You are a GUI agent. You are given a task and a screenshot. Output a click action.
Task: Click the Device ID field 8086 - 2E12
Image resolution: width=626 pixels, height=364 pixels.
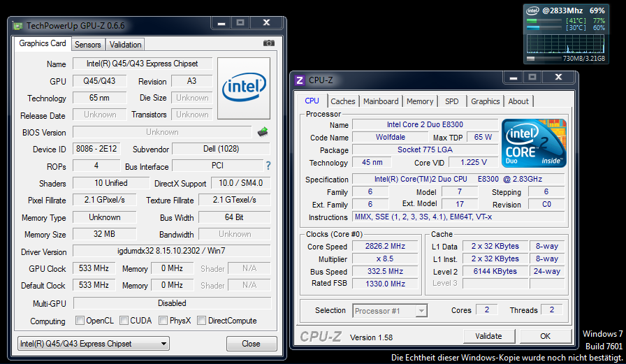(96, 149)
